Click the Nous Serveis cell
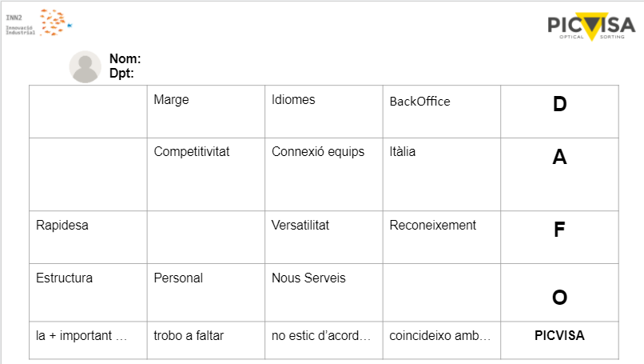 point(324,293)
